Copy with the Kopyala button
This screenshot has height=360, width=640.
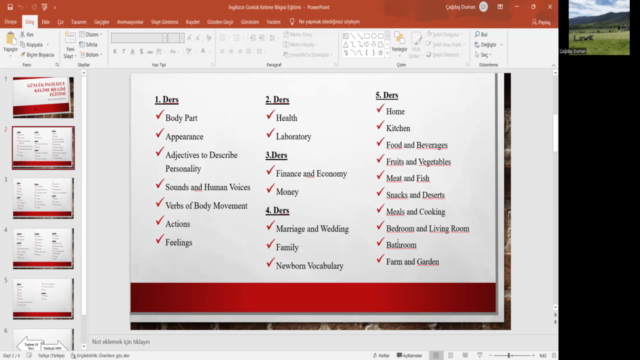click(x=32, y=44)
